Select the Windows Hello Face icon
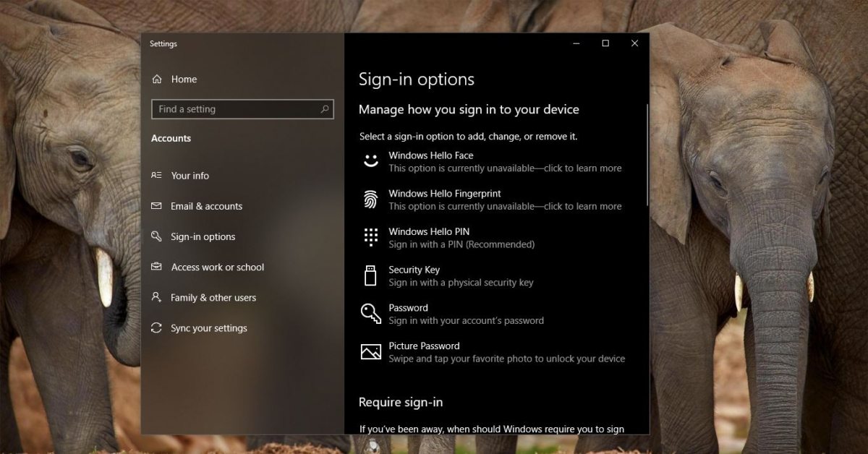Screen dimensions: 868x454 370,160
